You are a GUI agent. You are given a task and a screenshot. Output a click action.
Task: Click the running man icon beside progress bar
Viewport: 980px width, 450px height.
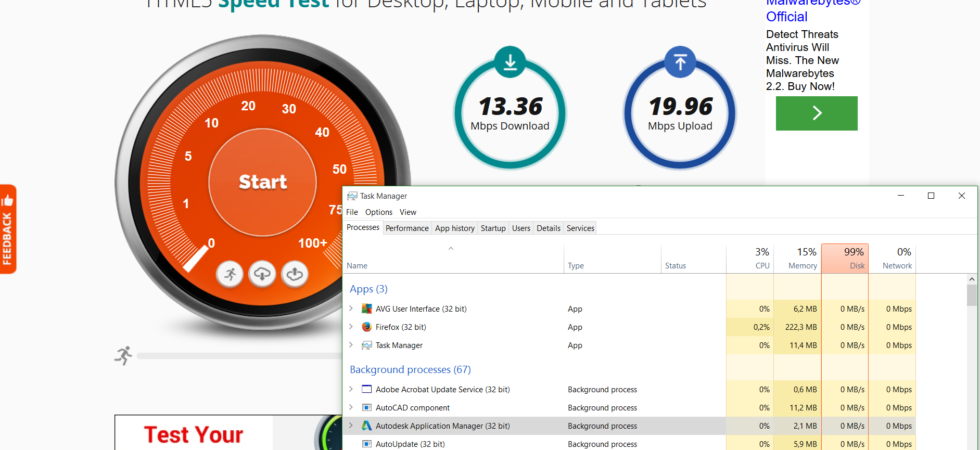[124, 356]
